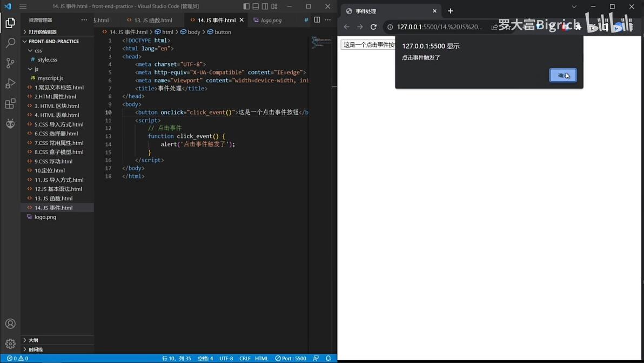
Task: Open the customize layout icon
Action: click(x=274, y=6)
